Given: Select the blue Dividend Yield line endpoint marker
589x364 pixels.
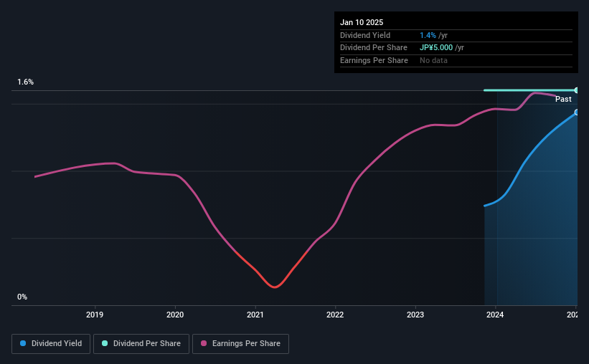Looking at the screenshot, I should (576, 112).
